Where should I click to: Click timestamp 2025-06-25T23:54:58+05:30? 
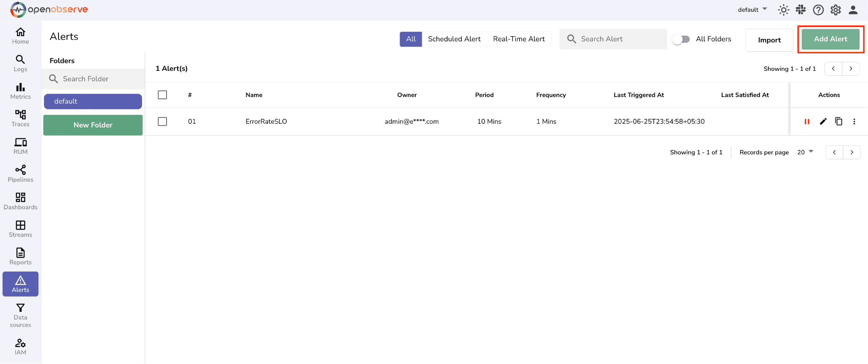(x=659, y=122)
